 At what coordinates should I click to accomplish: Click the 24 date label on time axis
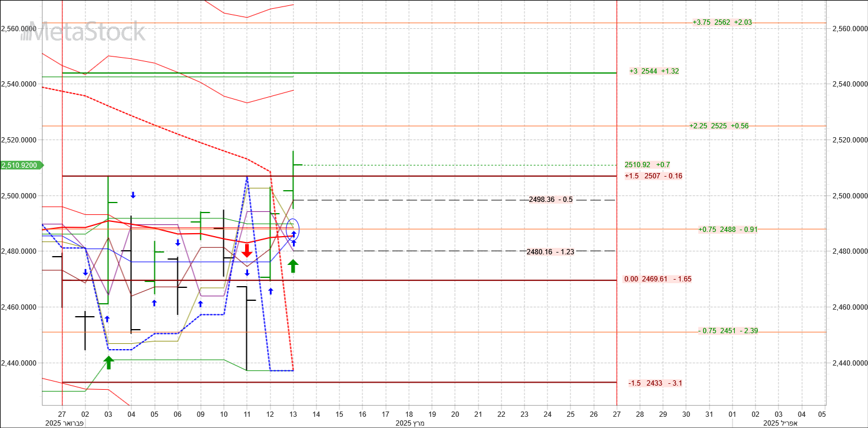(547, 414)
